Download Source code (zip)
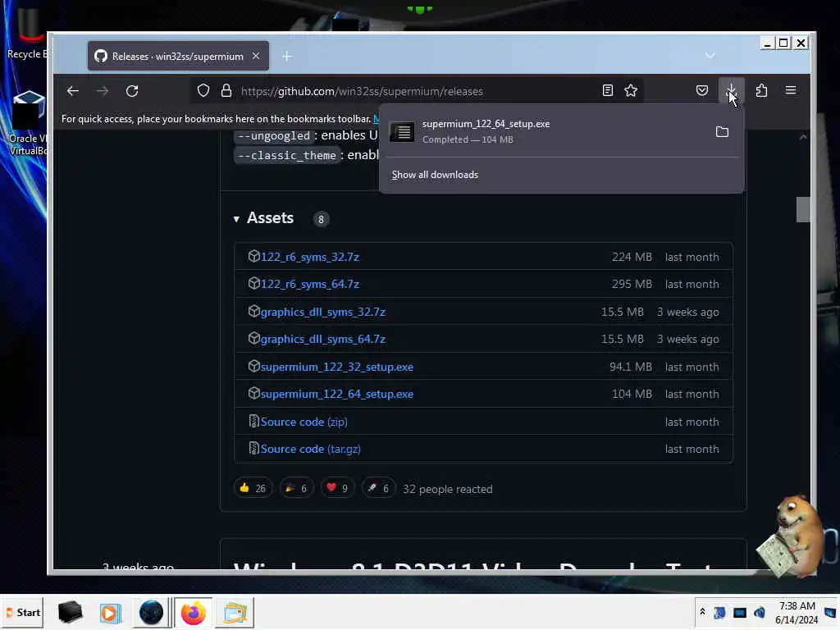The width and height of the screenshot is (840, 630). pos(304,422)
